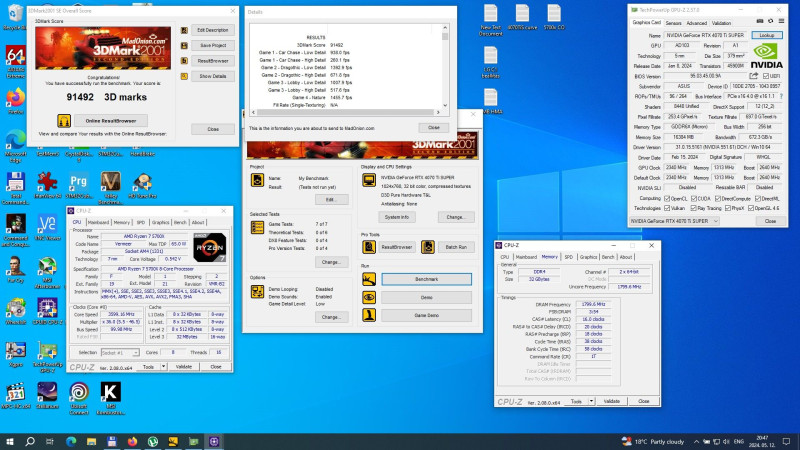Click the GPU Name field in GPU-Z
The height and width of the screenshot is (450, 800).
pos(706,35)
